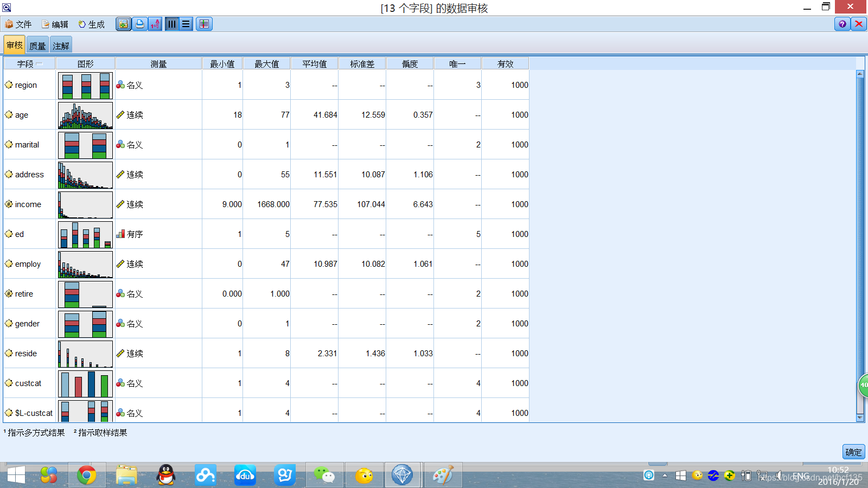
Task: Open the ed distribution chart thumbnail
Action: point(86,234)
